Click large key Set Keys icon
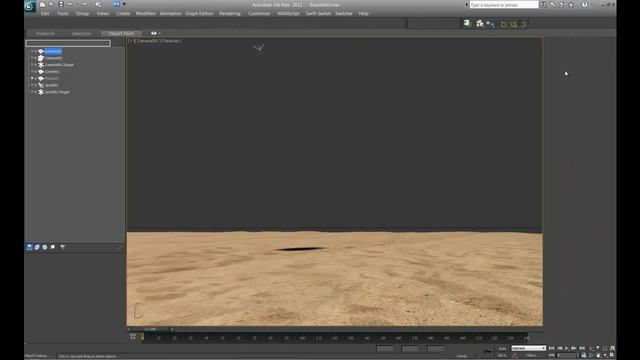The image size is (640, 360). coord(488,351)
